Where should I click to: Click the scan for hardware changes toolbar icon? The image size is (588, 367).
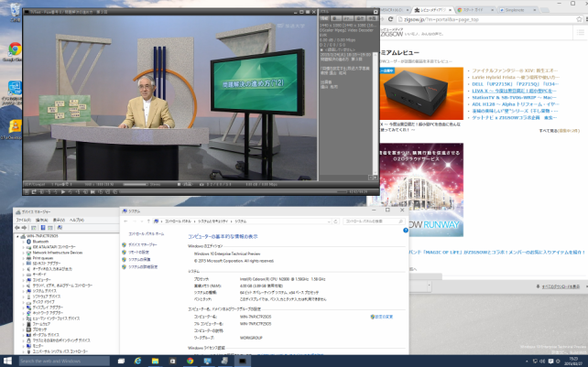(x=60, y=228)
